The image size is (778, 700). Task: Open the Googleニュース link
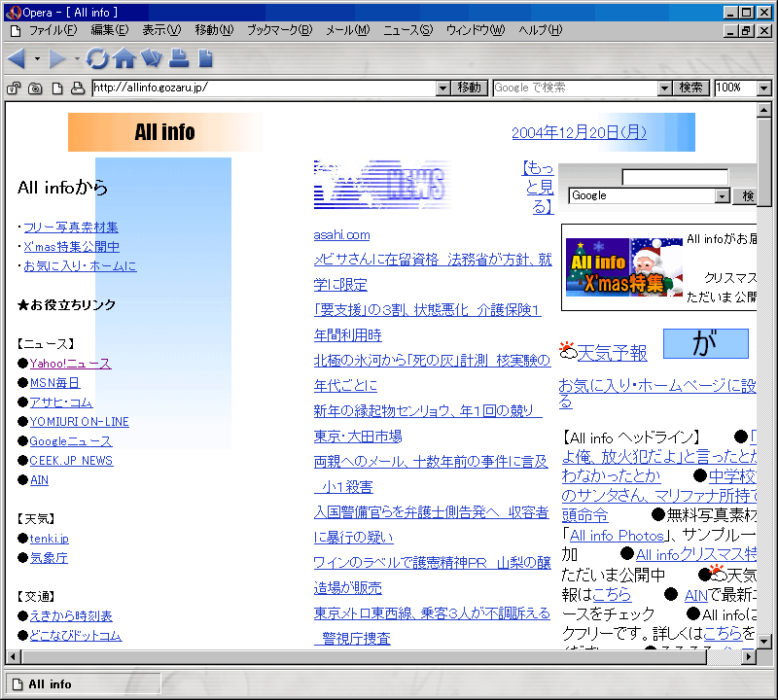click(71, 441)
